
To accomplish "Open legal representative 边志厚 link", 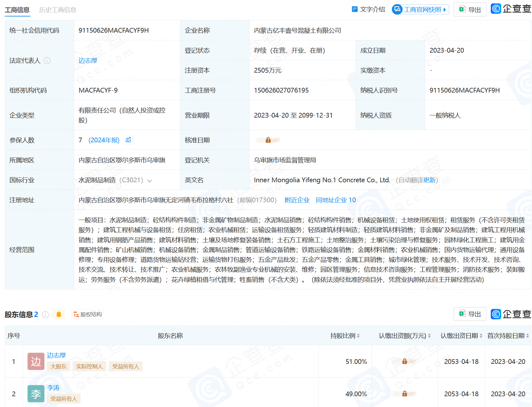I will pyautogui.click(x=88, y=61).
